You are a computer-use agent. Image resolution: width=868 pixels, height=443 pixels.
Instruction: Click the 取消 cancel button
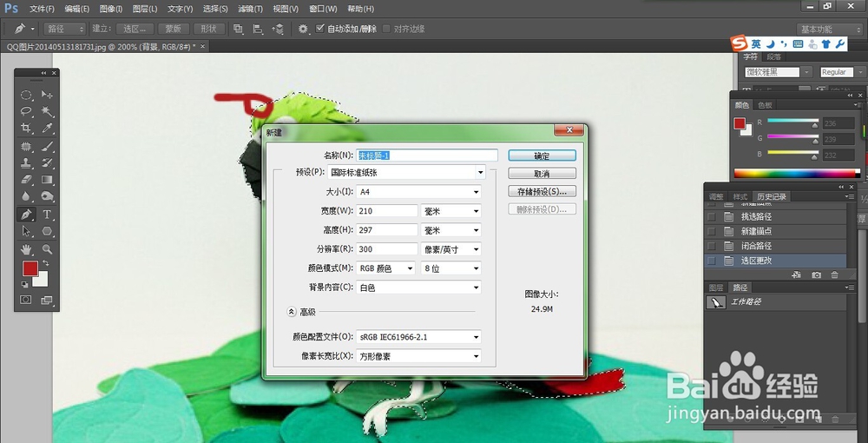coord(542,174)
